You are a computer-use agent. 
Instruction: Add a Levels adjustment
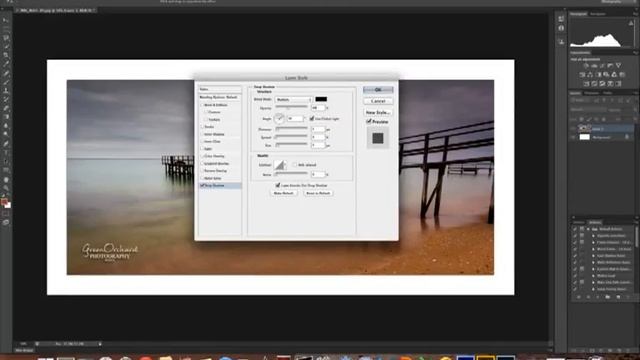click(x=594, y=66)
